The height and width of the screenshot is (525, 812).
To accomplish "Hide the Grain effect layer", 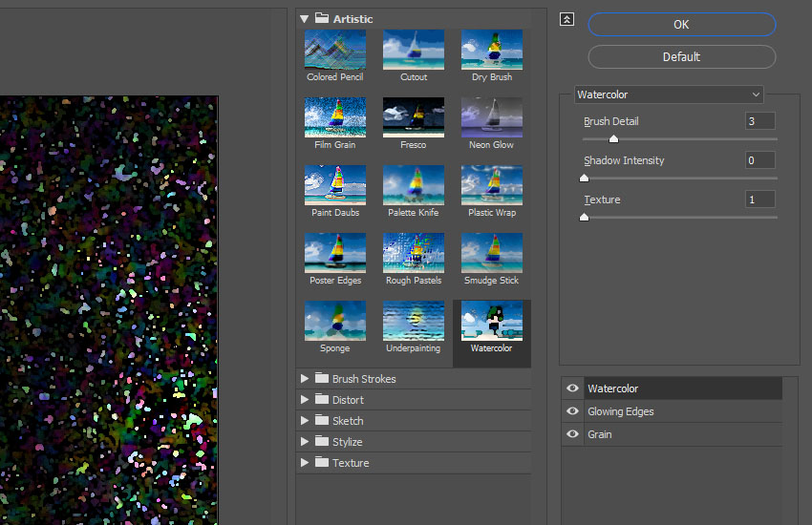I will (x=572, y=434).
